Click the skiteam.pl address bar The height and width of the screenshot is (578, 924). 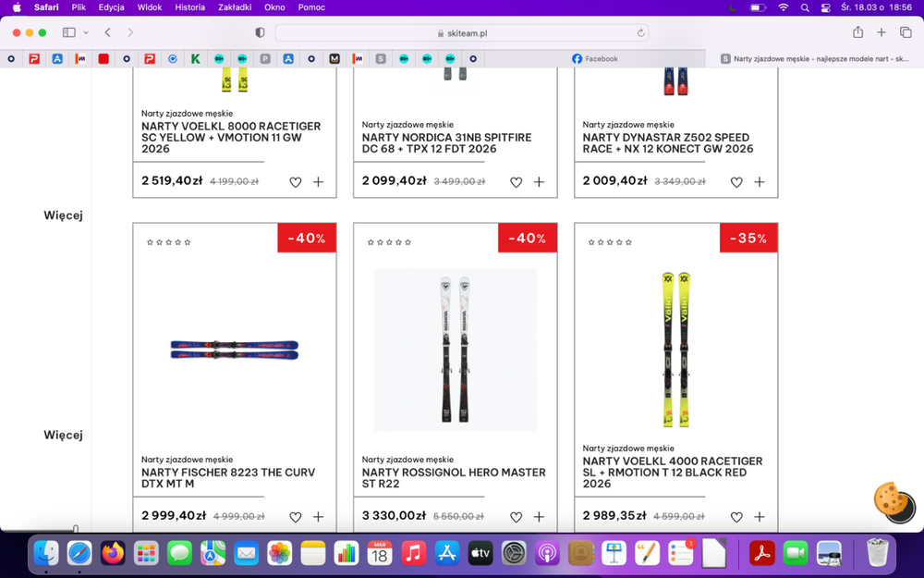[462, 33]
